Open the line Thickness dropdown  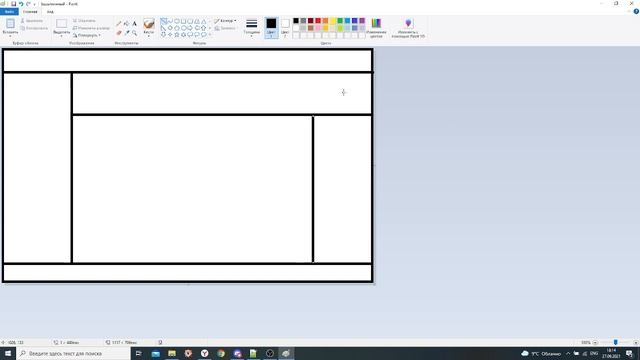click(251, 28)
